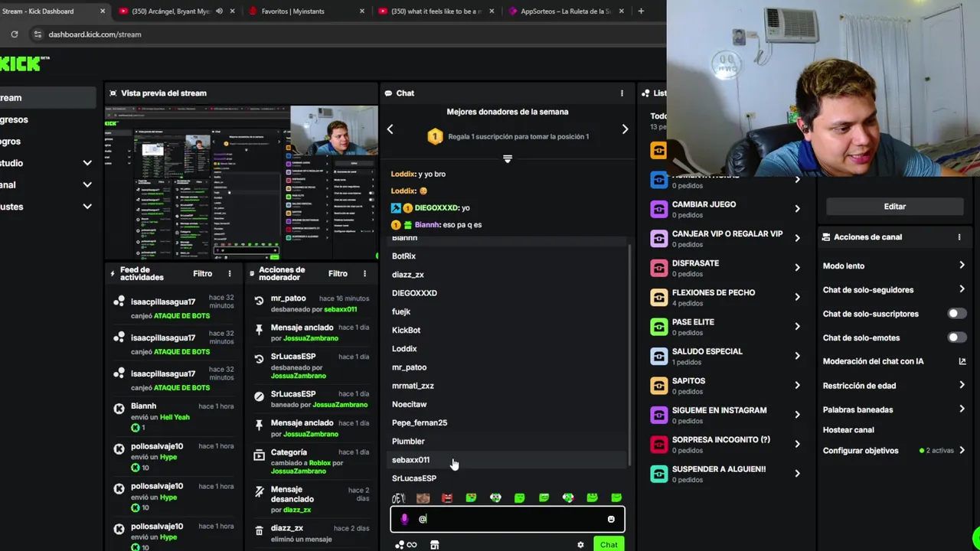The height and width of the screenshot is (551, 980).
Task: Click the PASE ELITE reward icon
Action: point(658,327)
